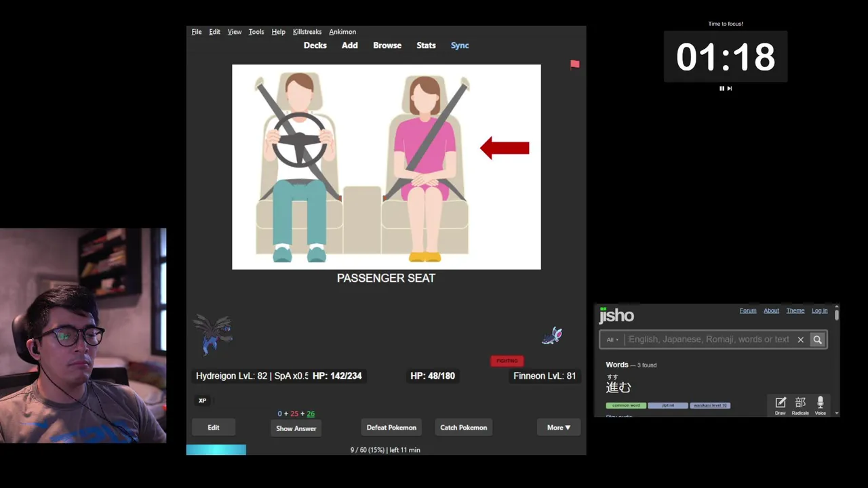Click the 進む word result
Viewport: 868px width, 488px height.
pyautogui.click(x=618, y=387)
